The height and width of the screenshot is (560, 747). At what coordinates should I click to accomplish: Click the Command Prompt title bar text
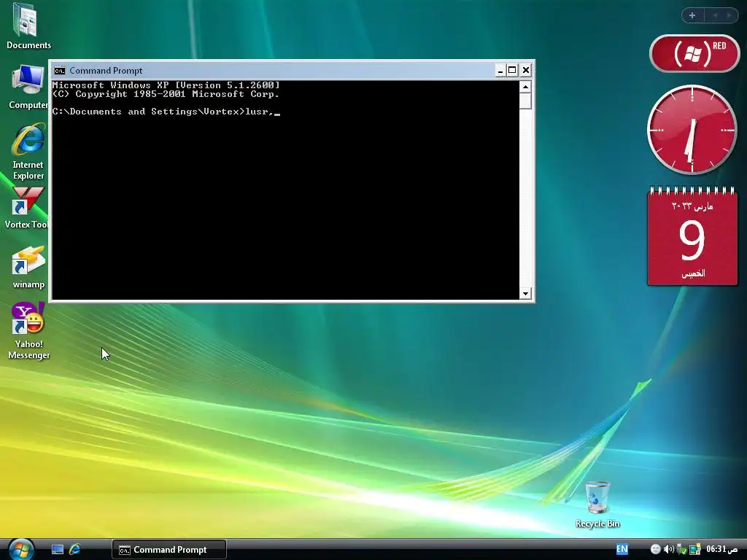click(106, 71)
